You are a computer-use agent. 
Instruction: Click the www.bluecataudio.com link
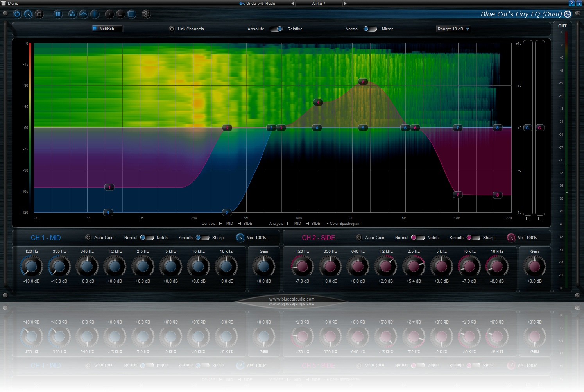292,299
